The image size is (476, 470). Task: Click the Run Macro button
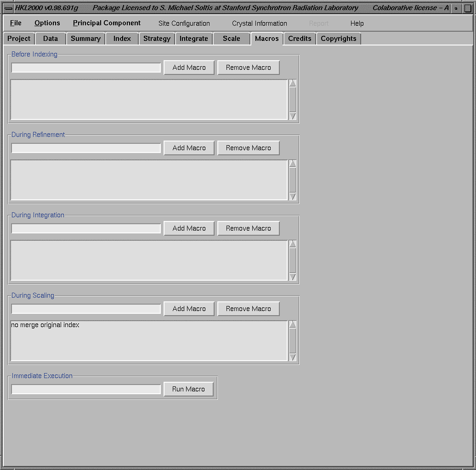tap(188, 389)
